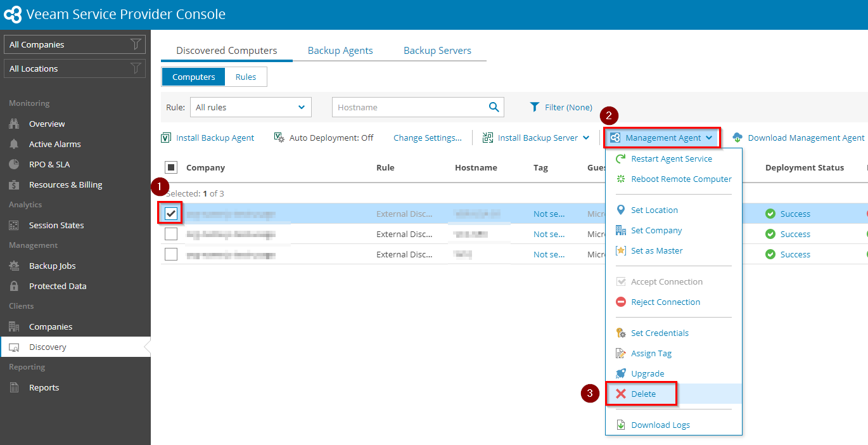
Task: Switch to the Rules view button
Action: pos(246,77)
